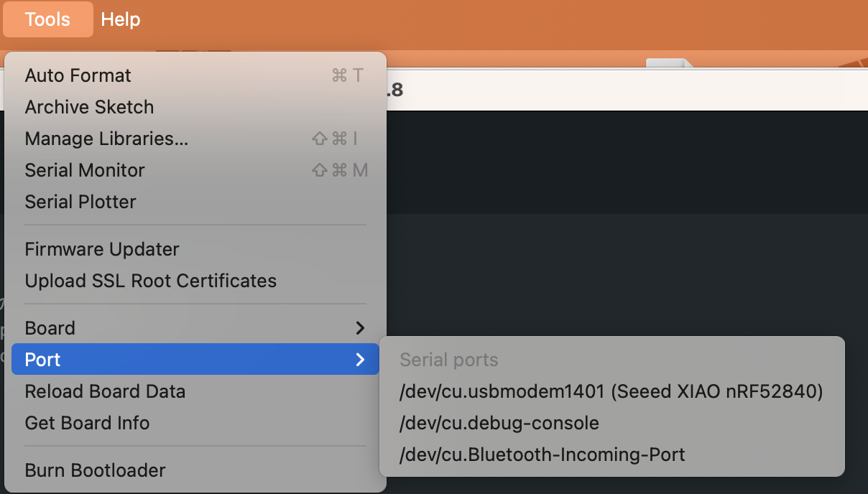Open the Help menu
The height and width of the screenshot is (494, 868).
(x=121, y=19)
